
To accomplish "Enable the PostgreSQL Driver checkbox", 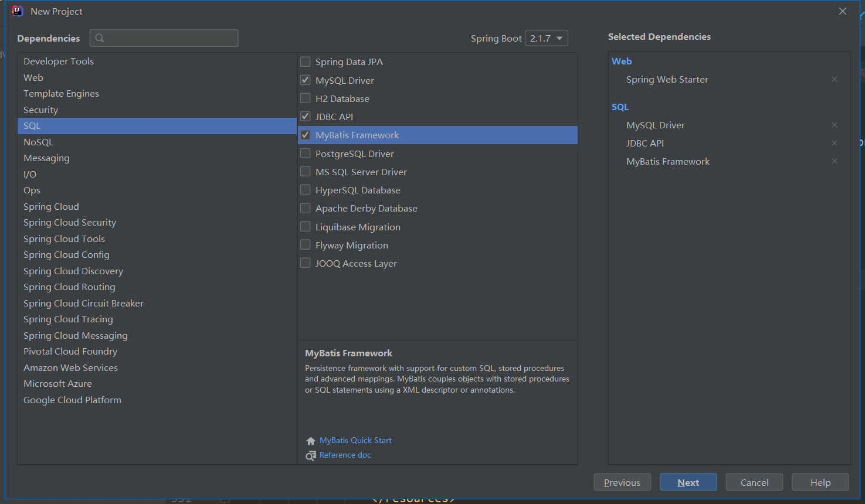I will (306, 153).
